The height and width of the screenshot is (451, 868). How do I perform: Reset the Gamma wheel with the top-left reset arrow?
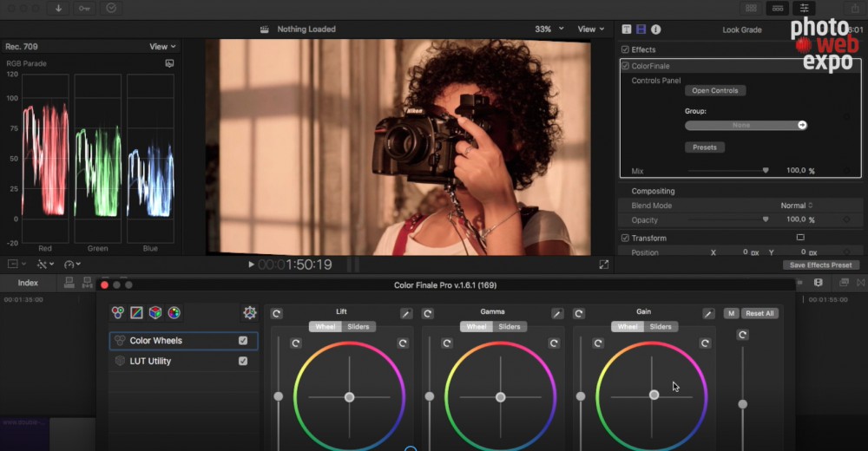click(x=427, y=313)
